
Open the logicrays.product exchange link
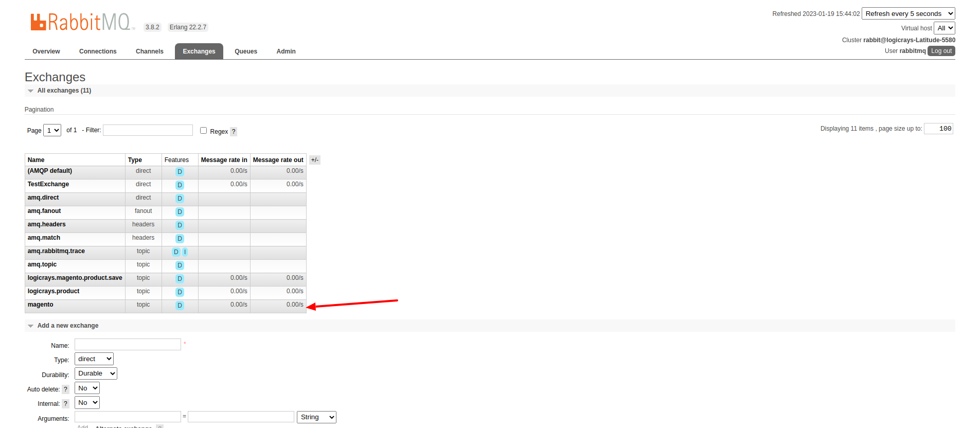(x=54, y=291)
